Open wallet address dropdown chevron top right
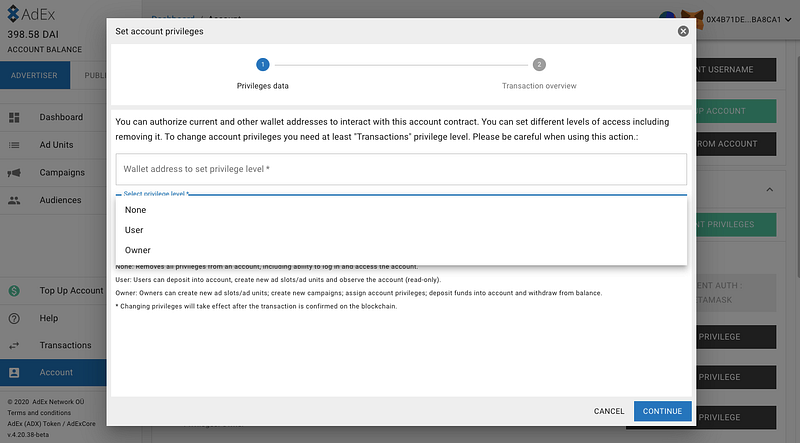The width and height of the screenshot is (800, 443). tap(788, 19)
